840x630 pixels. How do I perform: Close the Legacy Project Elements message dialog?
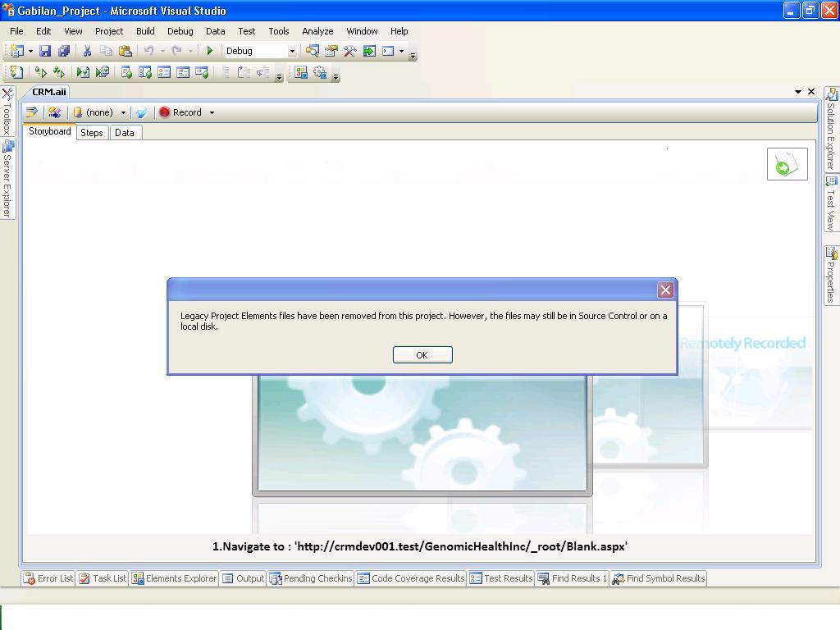point(665,290)
